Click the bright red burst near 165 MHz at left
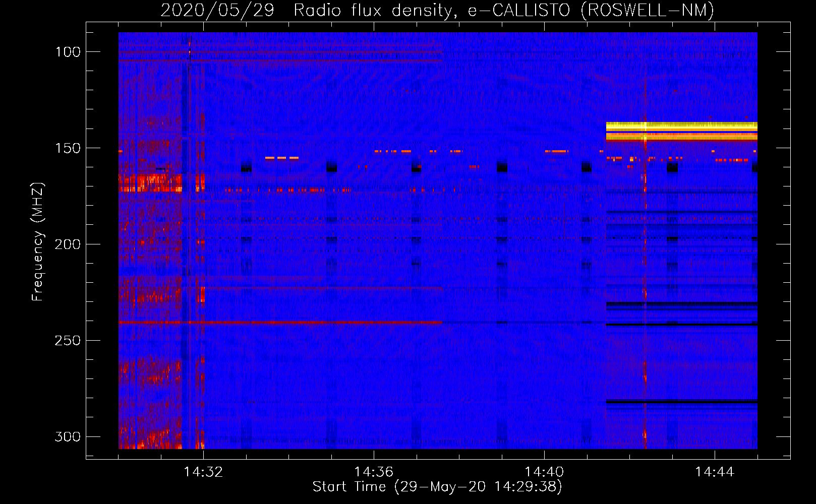This screenshot has width=816, height=504. (150, 182)
